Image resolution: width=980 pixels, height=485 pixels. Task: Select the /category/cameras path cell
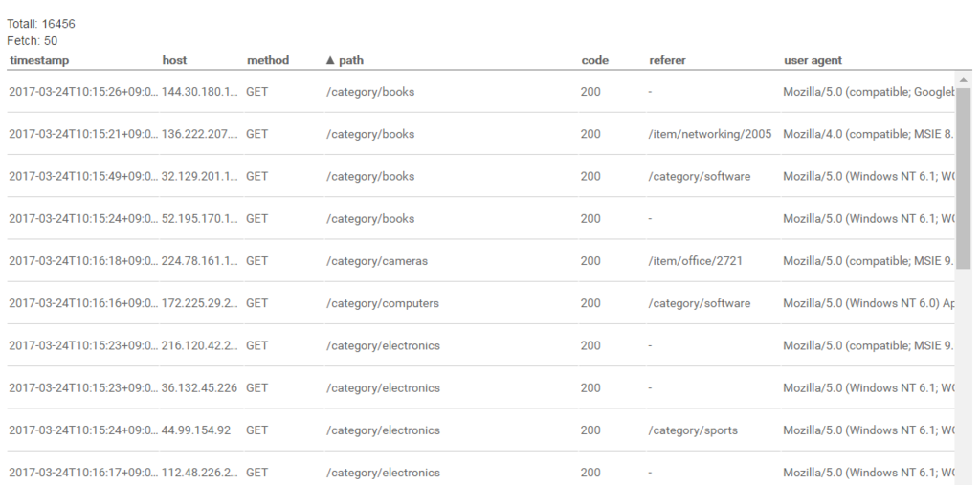click(x=377, y=261)
